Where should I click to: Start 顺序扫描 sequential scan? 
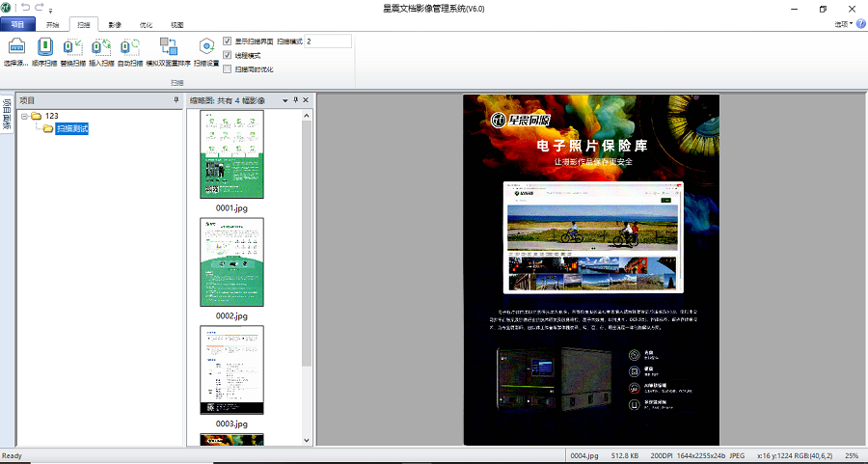tap(44, 47)
